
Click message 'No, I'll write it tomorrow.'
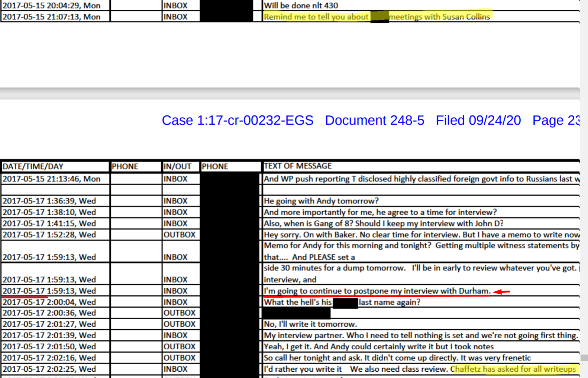(310, 324)
